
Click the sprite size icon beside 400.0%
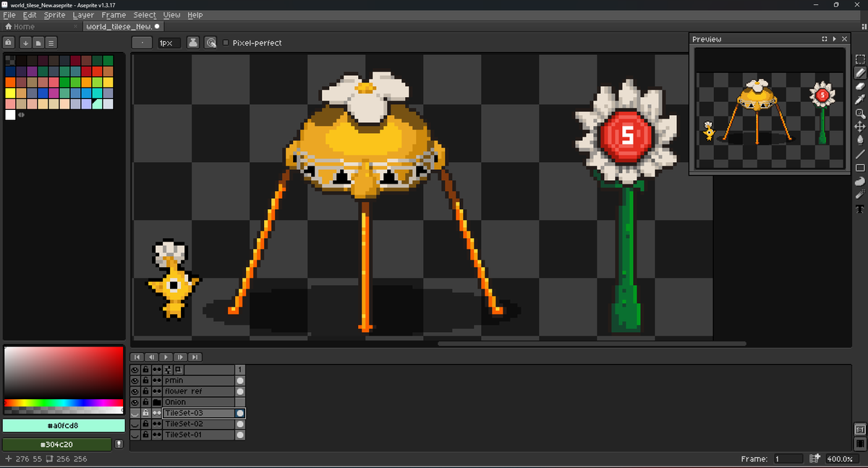[x=815, y=459]
